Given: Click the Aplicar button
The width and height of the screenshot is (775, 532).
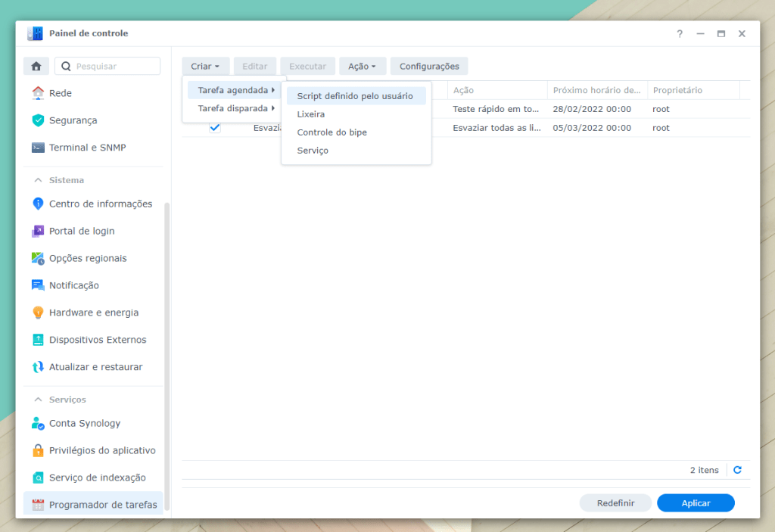Looking at the screenshot, I should (695, 503).
